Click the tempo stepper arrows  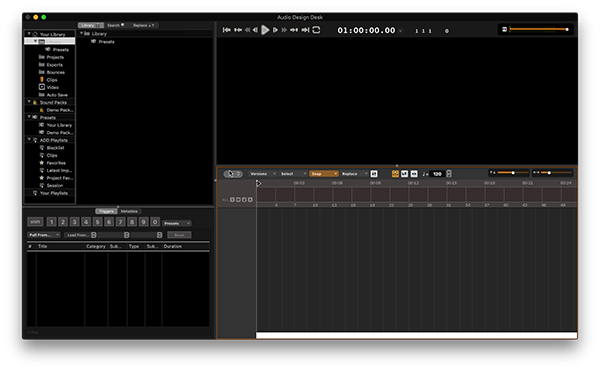(x=449, y=174)
